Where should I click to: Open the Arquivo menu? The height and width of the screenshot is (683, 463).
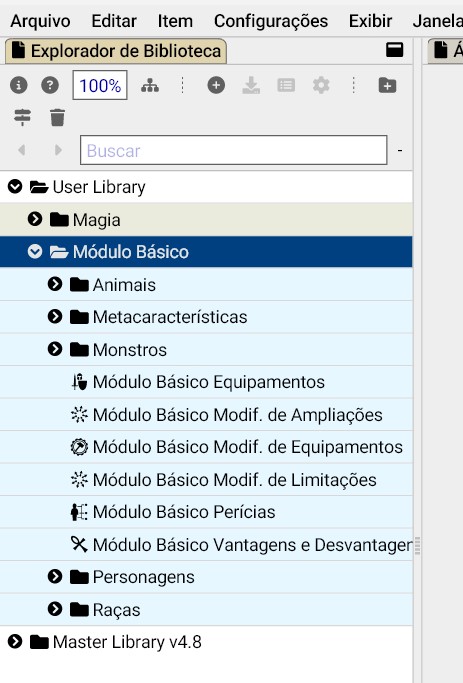(40, 21)
